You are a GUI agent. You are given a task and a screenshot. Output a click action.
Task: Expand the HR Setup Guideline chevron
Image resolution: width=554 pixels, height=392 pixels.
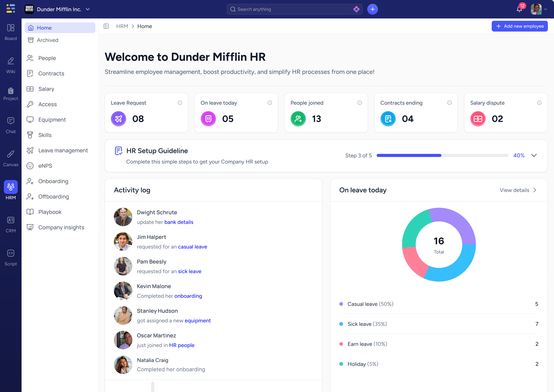(534, 155)
